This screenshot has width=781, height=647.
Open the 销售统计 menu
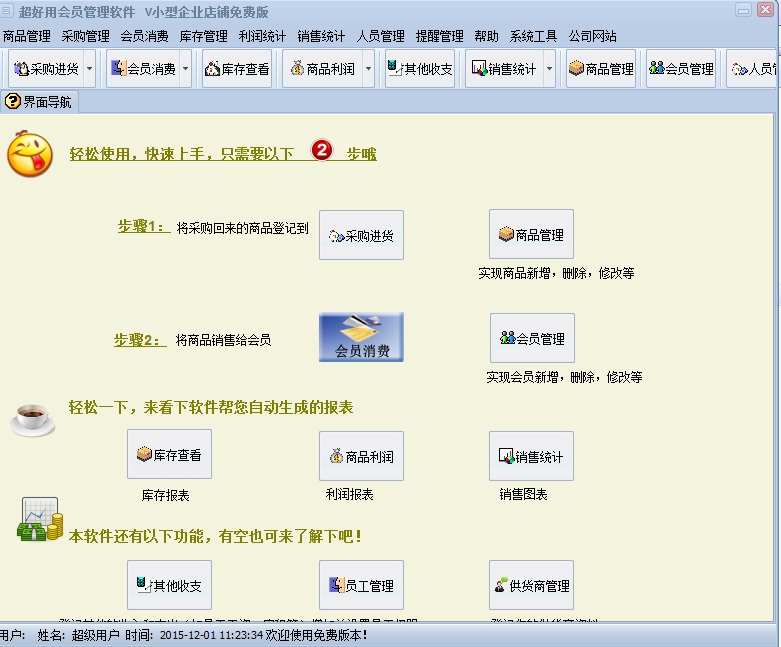pos(321,36)
